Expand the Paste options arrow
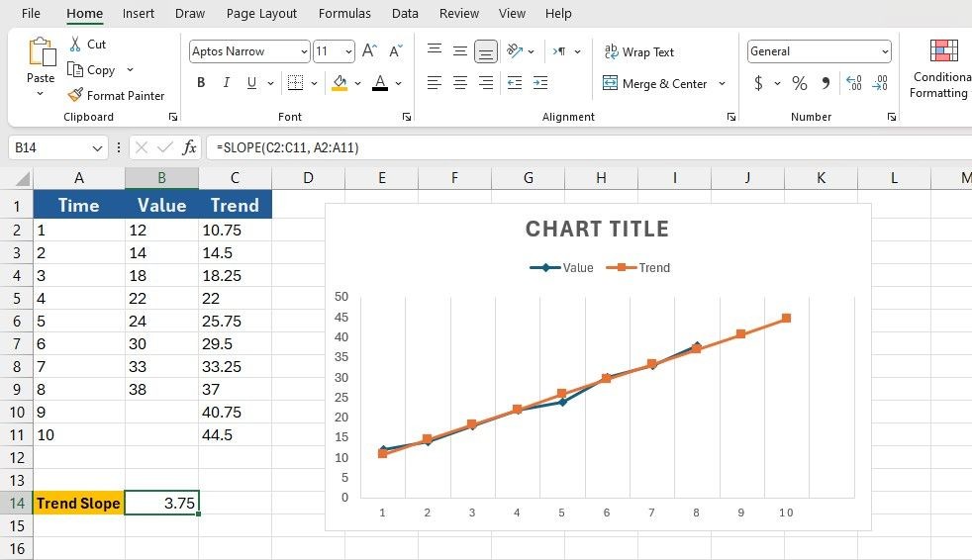This screenshot has height=560, width=972. 41,94
